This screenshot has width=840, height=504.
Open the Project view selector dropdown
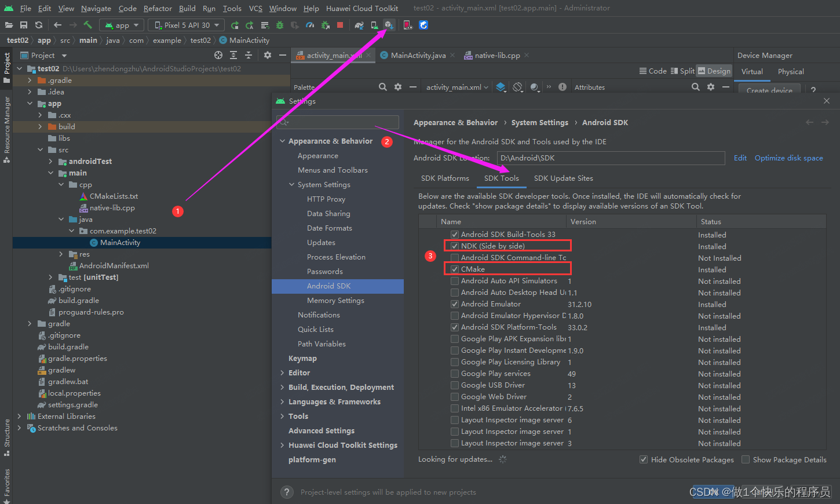44,55
